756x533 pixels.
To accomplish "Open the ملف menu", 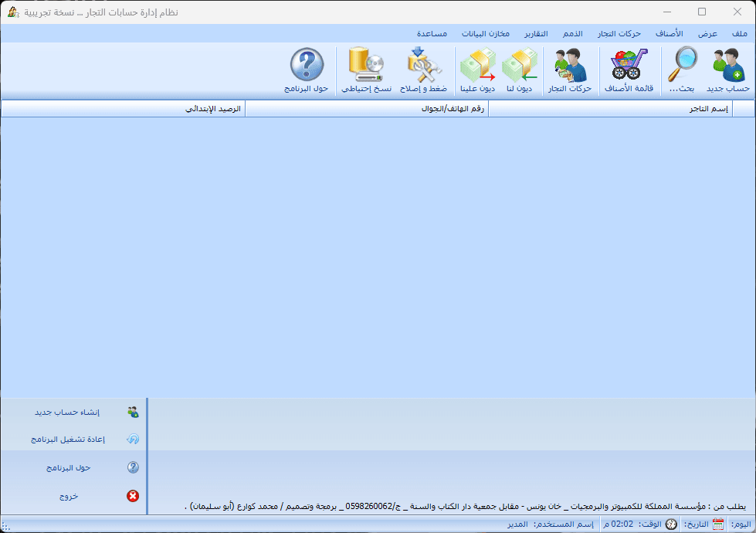I will coord(739,33).
